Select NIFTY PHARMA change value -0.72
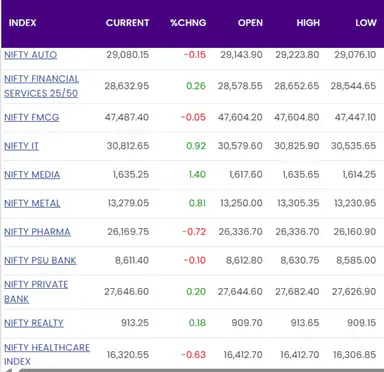384x372 pixels. pos(194,232)
